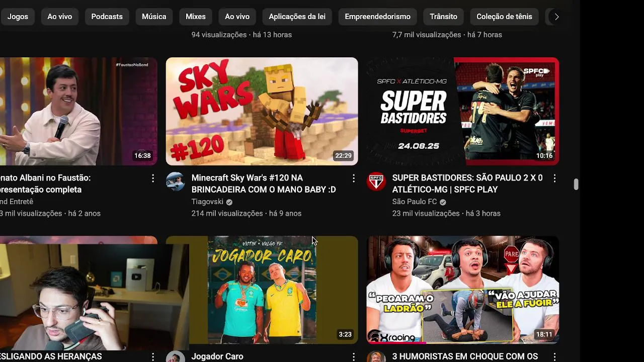Select the Aplicações da lei chip

(x=297, y=17)
